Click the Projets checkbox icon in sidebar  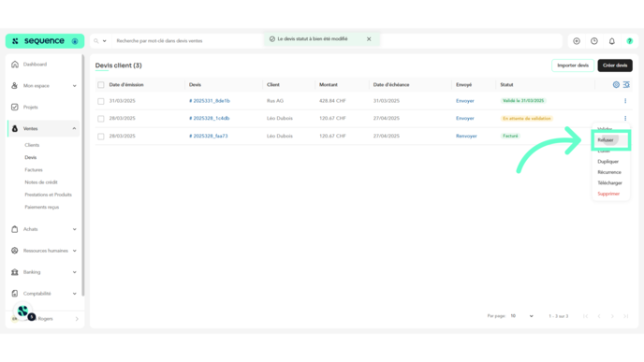coord(15,108)
